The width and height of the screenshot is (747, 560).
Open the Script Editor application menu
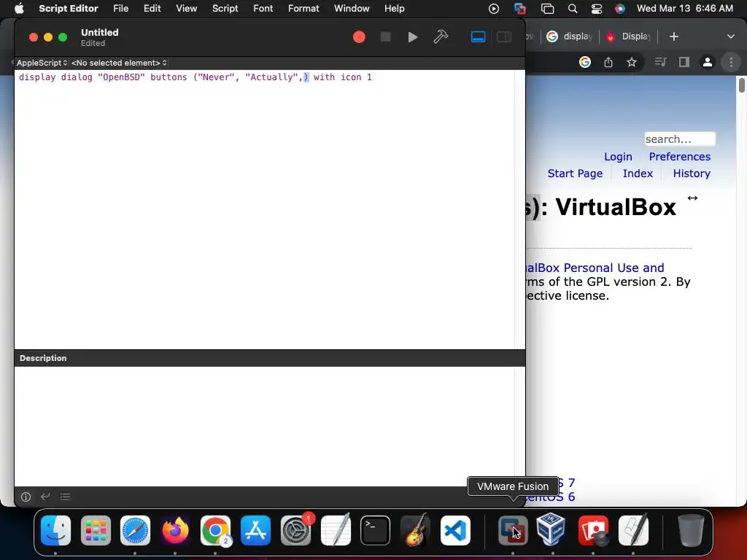[68, 9]
